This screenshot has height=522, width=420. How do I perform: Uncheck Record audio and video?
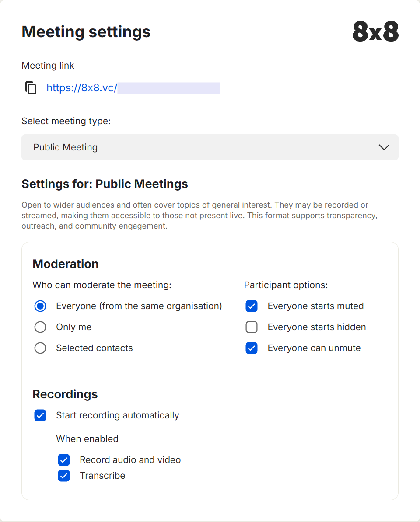64,460
